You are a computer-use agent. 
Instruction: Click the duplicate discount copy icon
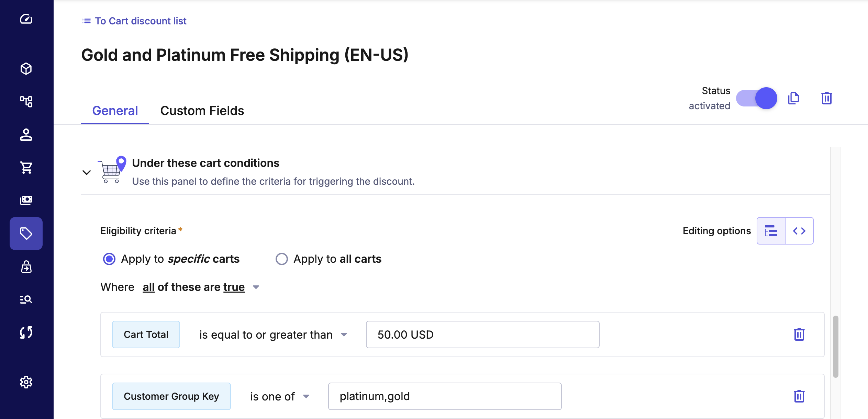coord(793,98)
